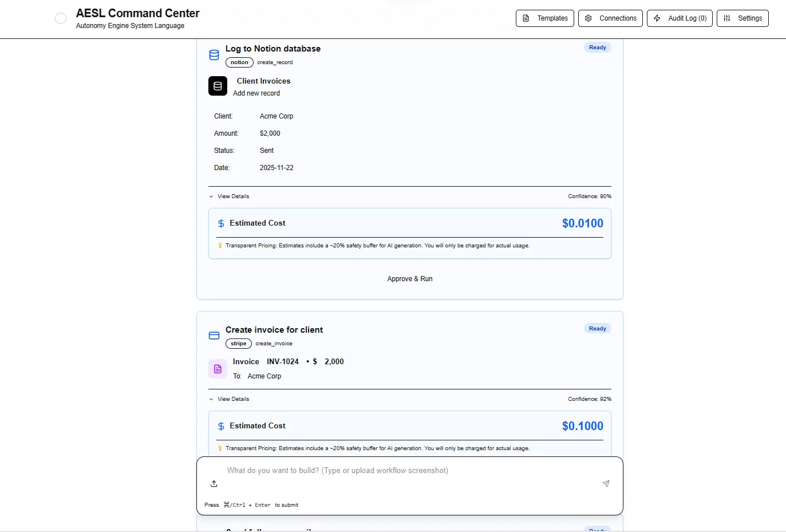Click the black Client Invoices database icon
Viewport: 786px width, 532px height.
click(x=218, y=86)
